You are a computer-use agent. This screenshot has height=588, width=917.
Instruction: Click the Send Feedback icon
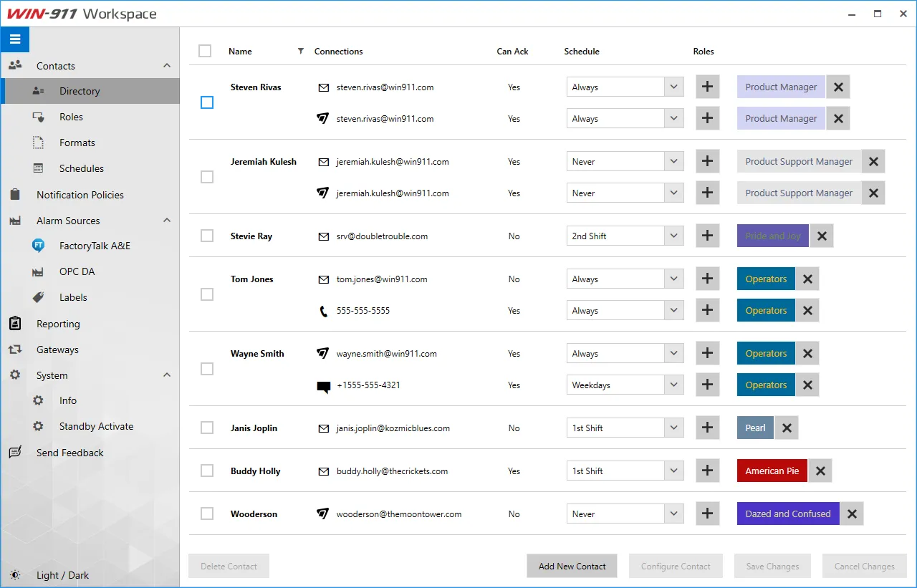15,453
